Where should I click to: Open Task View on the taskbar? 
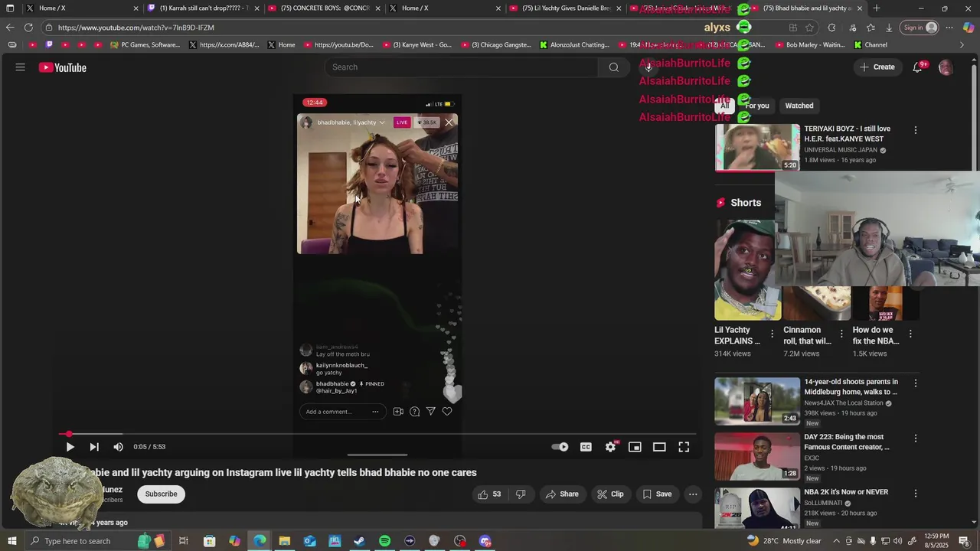(184, 541)
